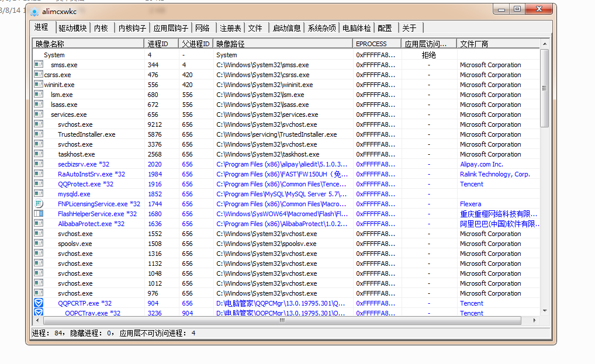Click icon of svchost.exe with PID 1552
595x364 pixels.
(x=39, y=233)
